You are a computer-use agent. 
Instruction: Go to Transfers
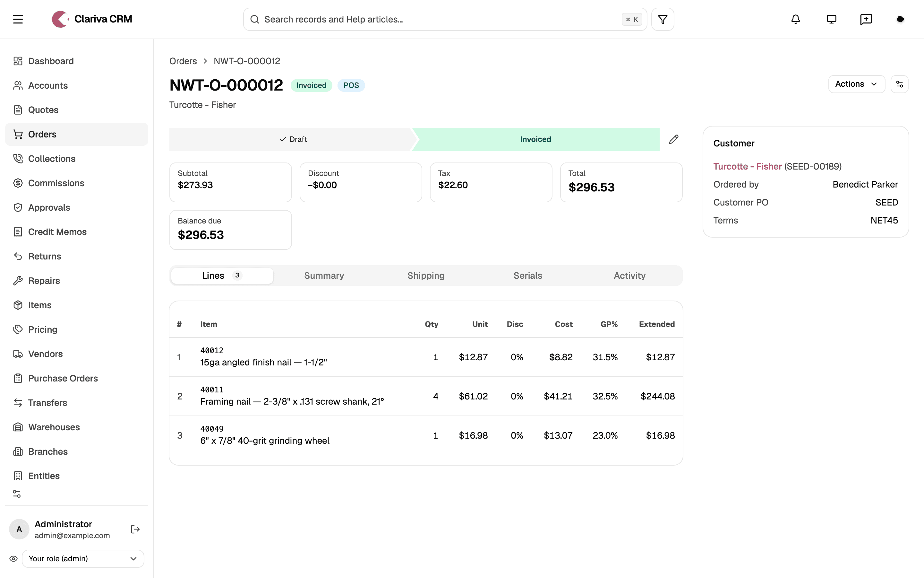pos(76,403)
